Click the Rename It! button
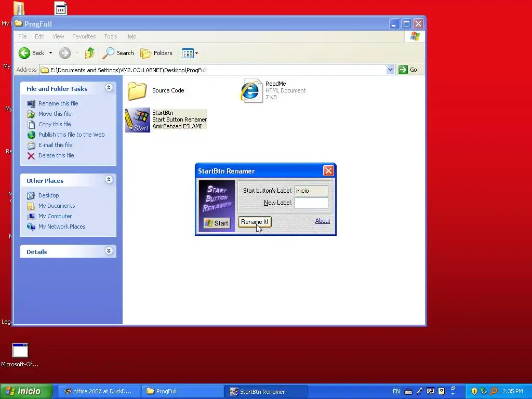532x399 pixels. click(255, 222)
